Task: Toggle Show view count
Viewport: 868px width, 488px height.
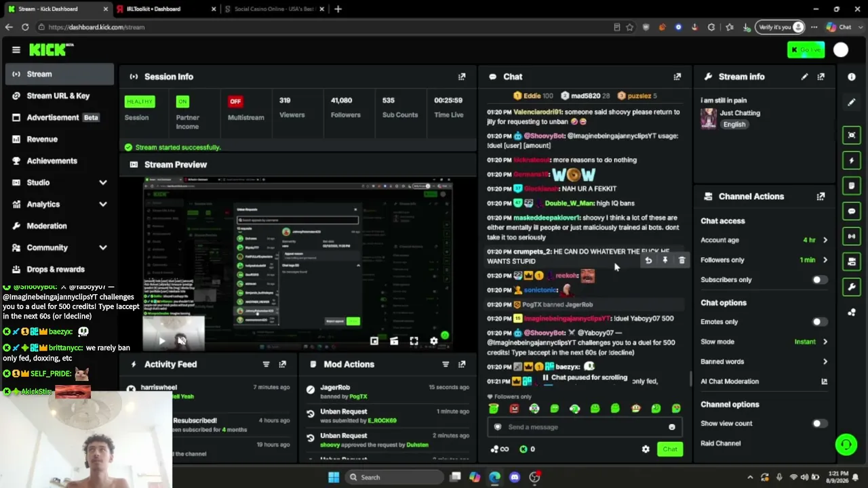Action: coord(819,424)
